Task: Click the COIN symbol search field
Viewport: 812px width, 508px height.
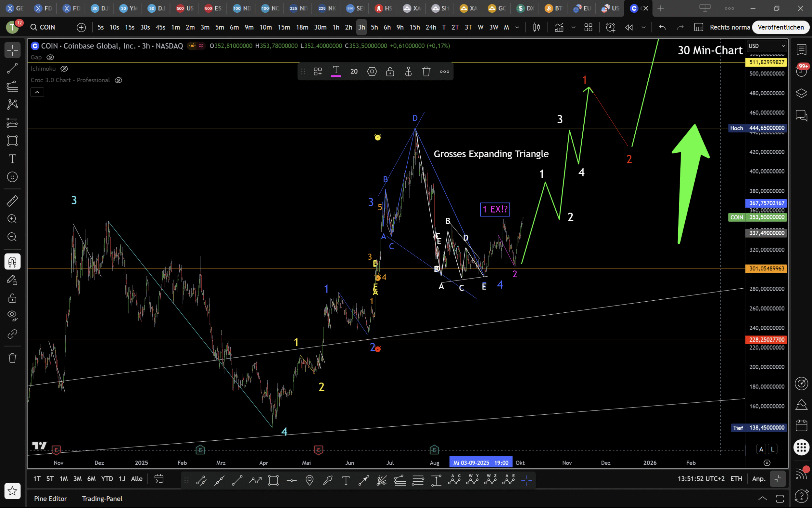Action: pyautogui.click(x=47, y=27)
